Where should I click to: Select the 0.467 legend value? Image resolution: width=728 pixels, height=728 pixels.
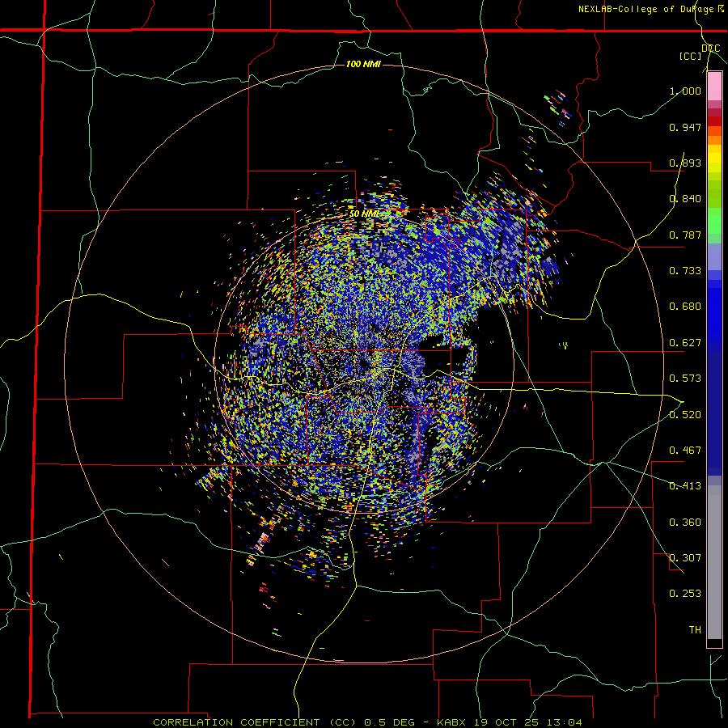(x=685, y=451)
